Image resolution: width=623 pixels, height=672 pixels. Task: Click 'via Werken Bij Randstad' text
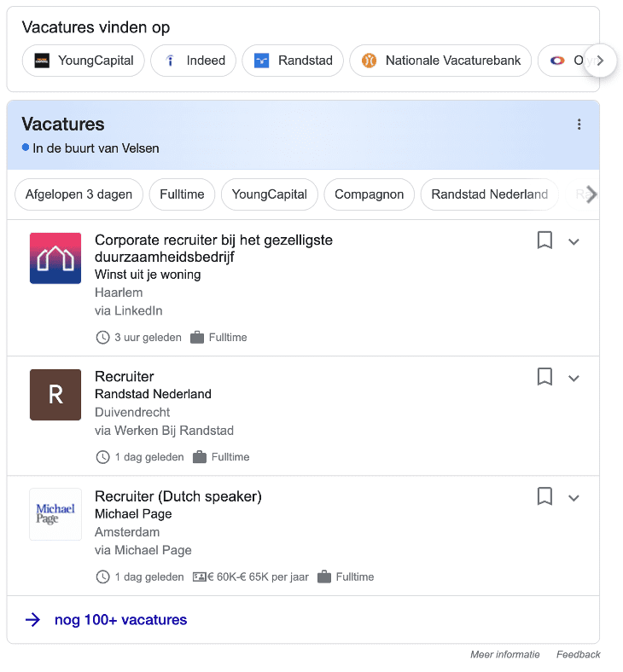[164, 431]
